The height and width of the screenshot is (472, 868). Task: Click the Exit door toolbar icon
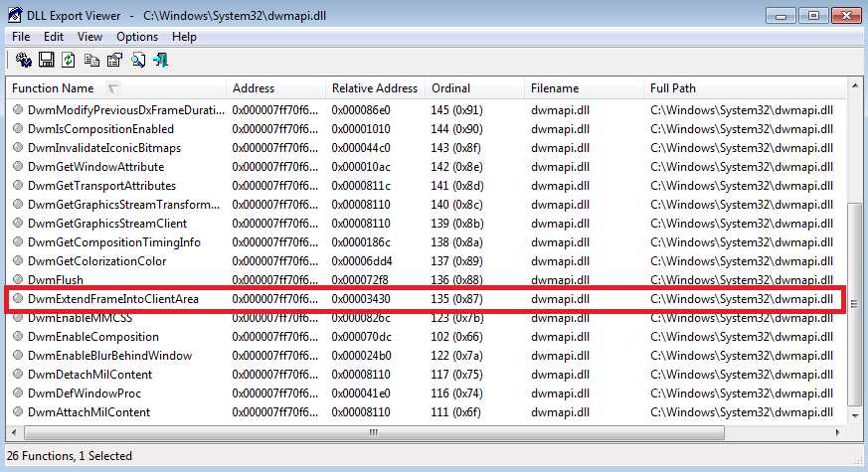[160, 61]
